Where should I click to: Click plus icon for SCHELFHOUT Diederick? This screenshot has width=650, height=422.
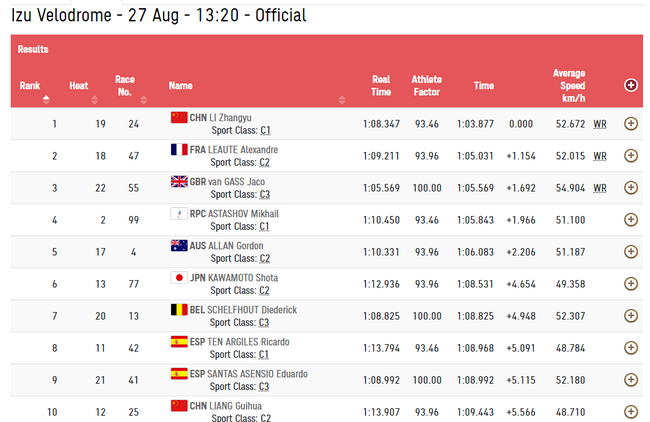tap(631, 315)
